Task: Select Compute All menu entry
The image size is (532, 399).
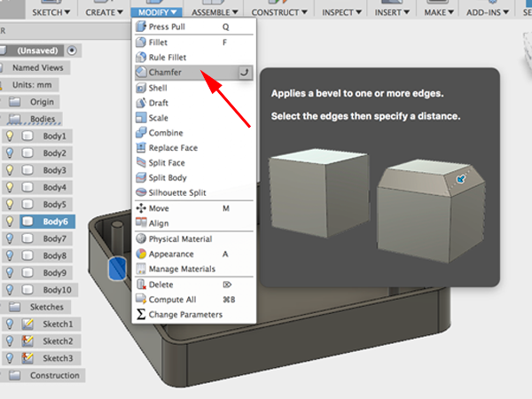Action: [193, 300]
